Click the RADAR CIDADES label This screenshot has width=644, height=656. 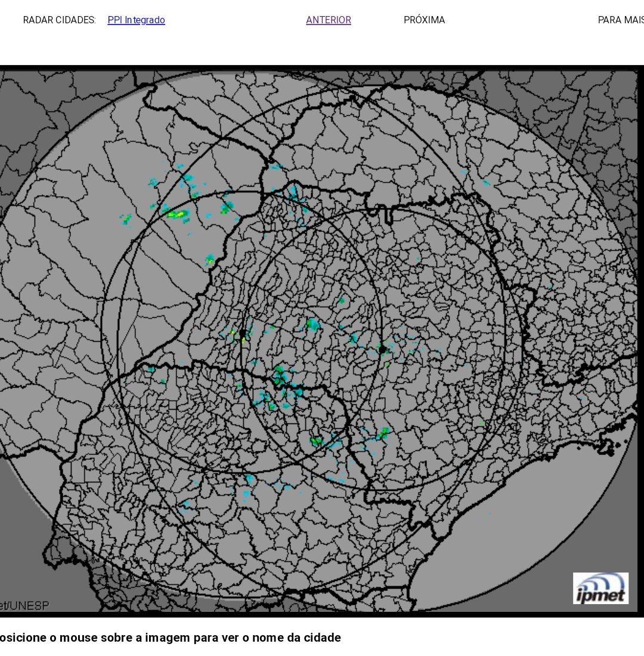click(x=60, y=20)
